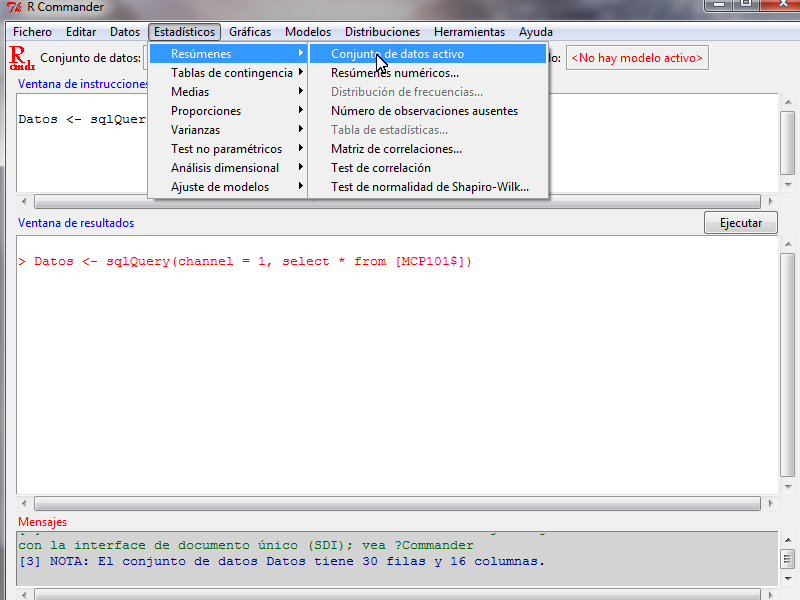Choose Resúmenes numéricos option

pyautogui.click(x=428, y=73)
